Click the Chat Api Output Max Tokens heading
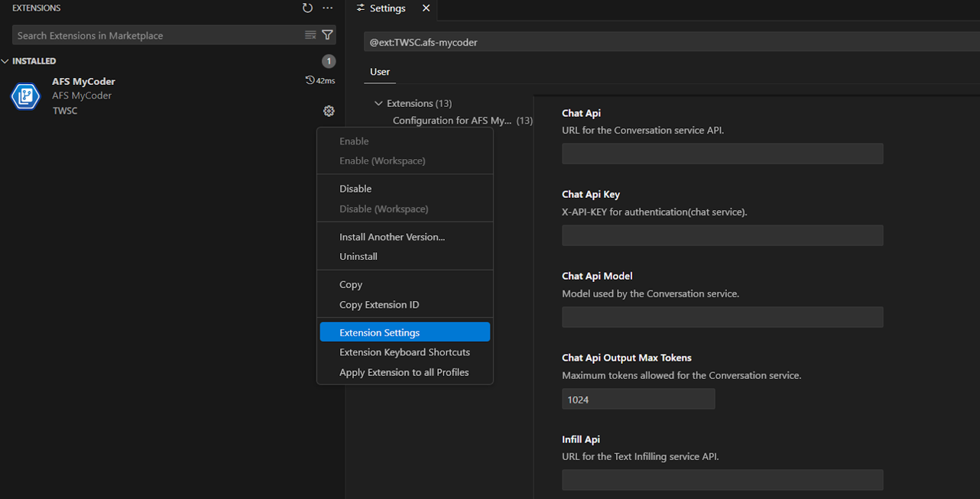Screen dimensions: 980x499 point(627,358)
